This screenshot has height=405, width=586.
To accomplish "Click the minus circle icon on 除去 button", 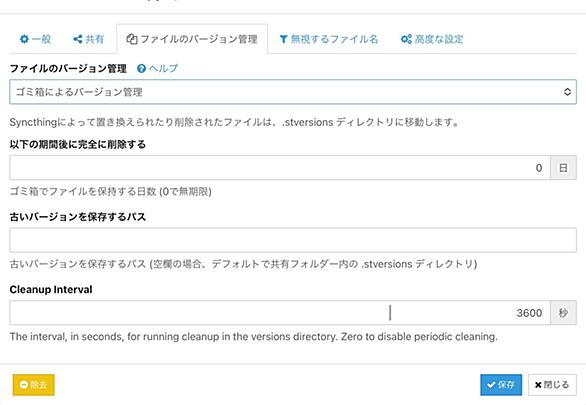I will click(24, 384).
